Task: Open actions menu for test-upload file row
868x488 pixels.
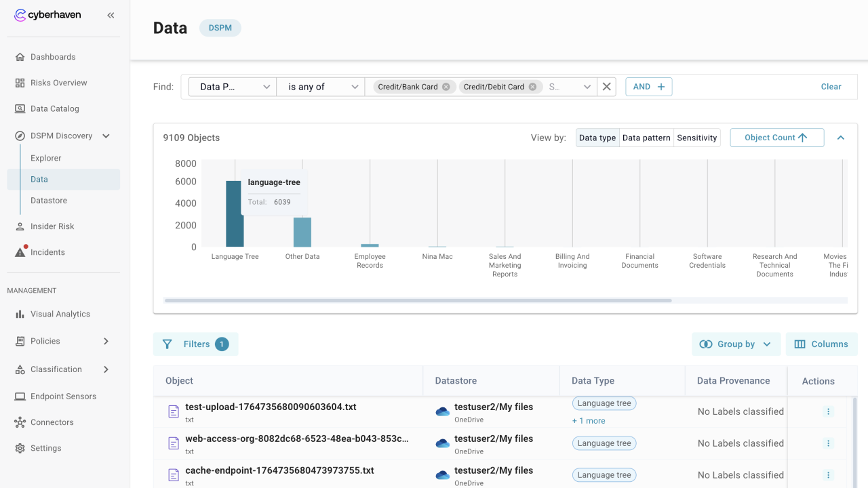Action: (x=828, y=411)
